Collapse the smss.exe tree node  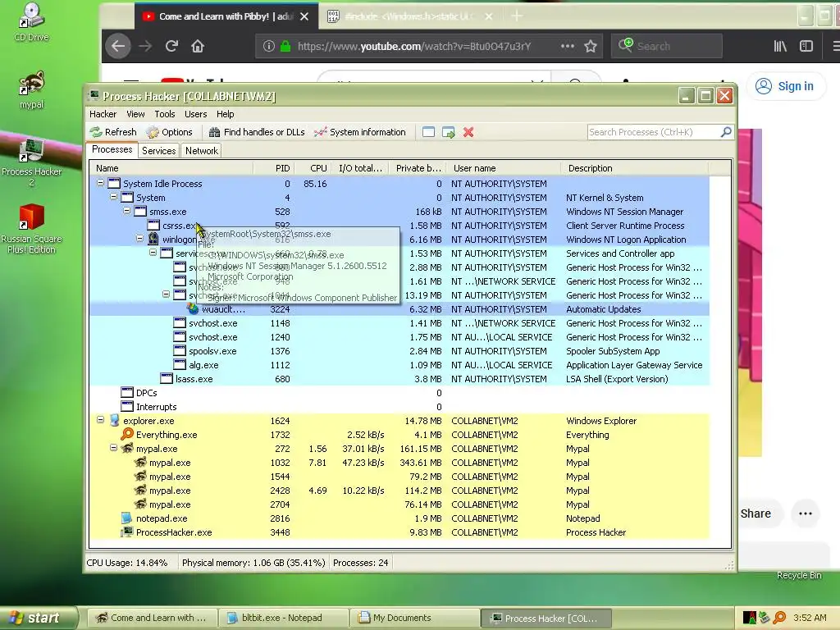(x=126, y=211)
